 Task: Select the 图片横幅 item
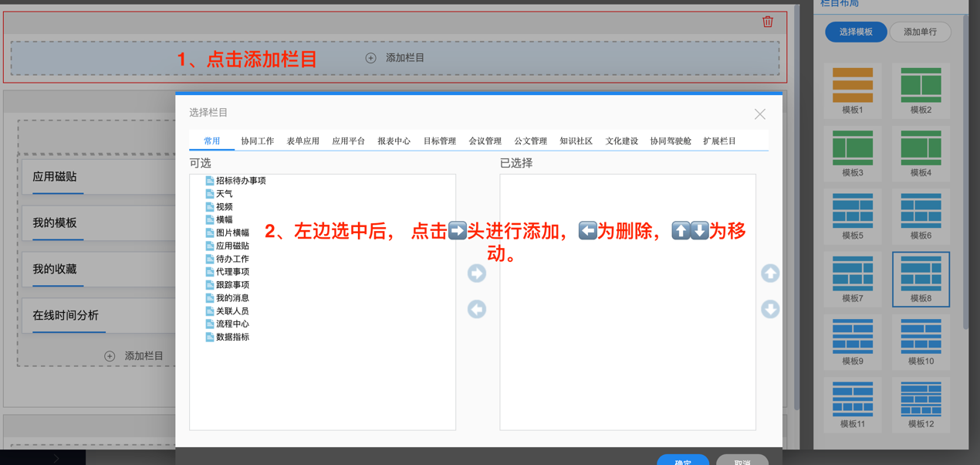pos(232,232)
